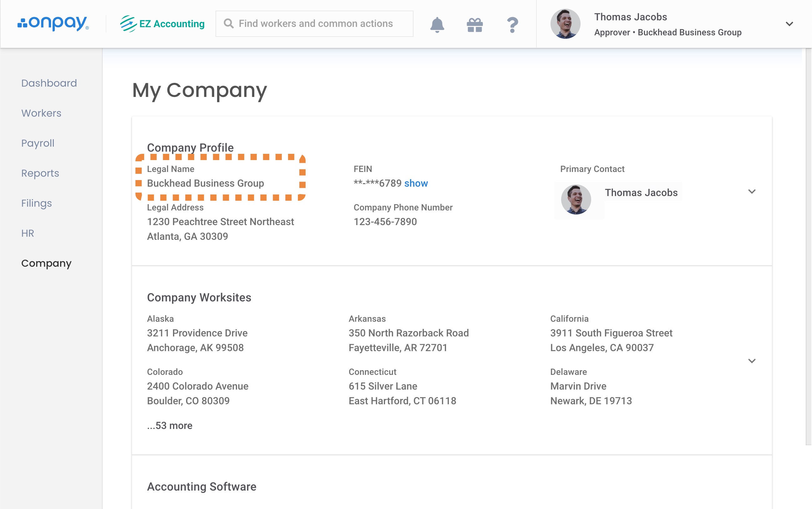Open Payroll in sidebar

pos(38,143)
